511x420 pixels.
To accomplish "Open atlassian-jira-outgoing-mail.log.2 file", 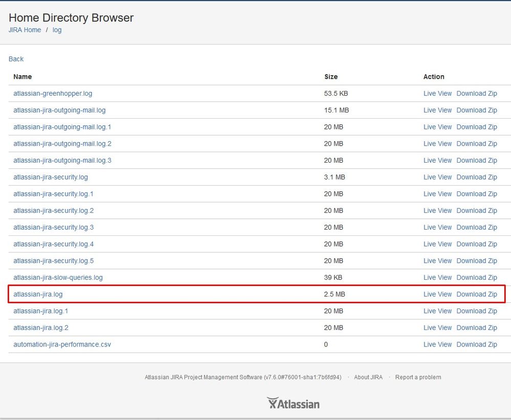I will click(62, 144).
